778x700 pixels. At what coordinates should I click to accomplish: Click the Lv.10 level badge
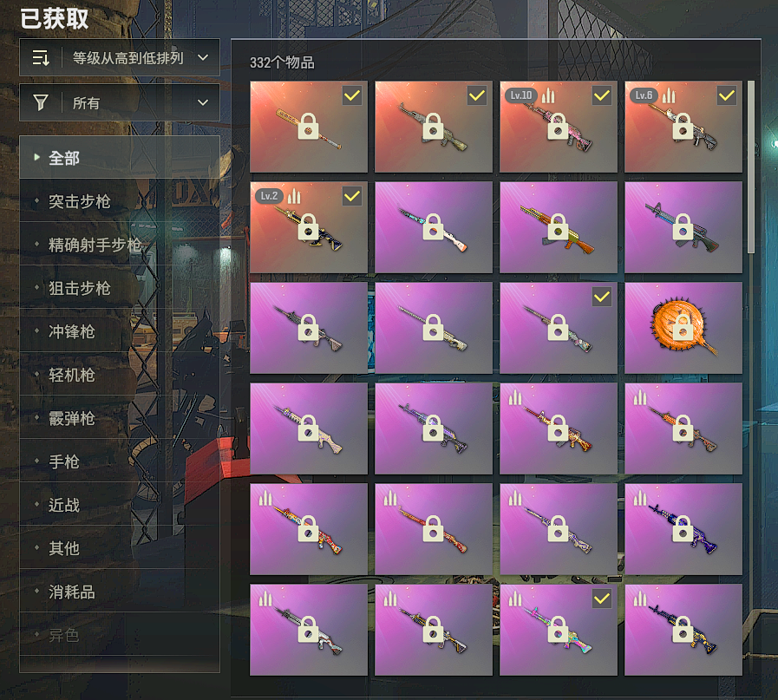point(521,95)
